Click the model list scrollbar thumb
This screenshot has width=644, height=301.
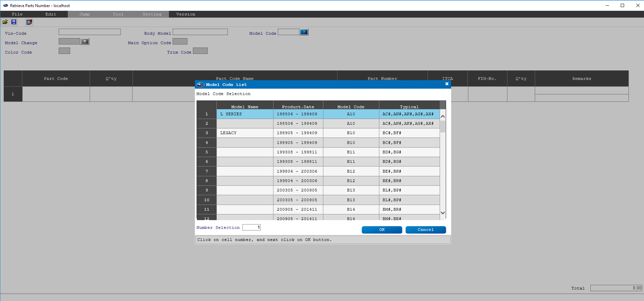[x=443, y=126]
